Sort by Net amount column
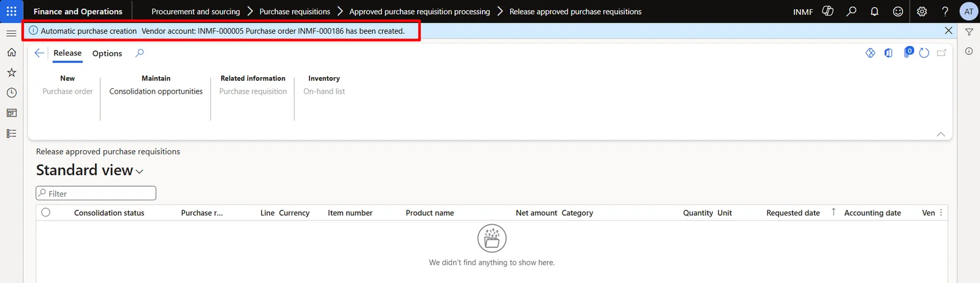The image size is (980, 283). pos(536,213)
